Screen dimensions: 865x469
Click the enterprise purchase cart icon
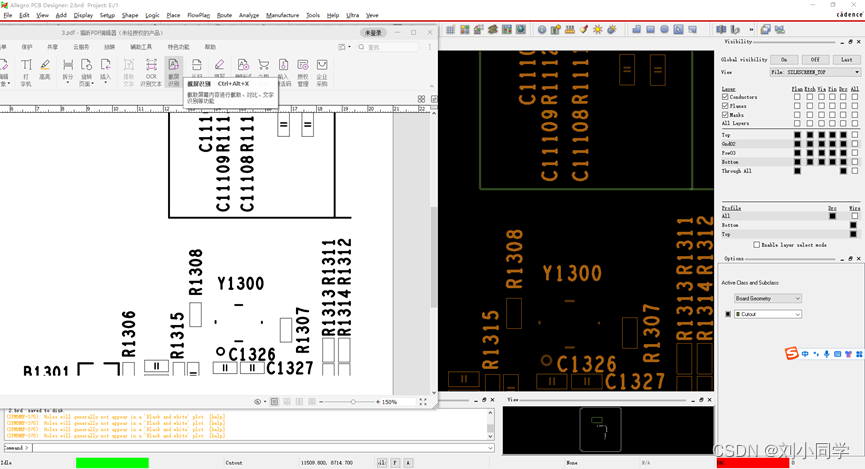pos(322,67)
